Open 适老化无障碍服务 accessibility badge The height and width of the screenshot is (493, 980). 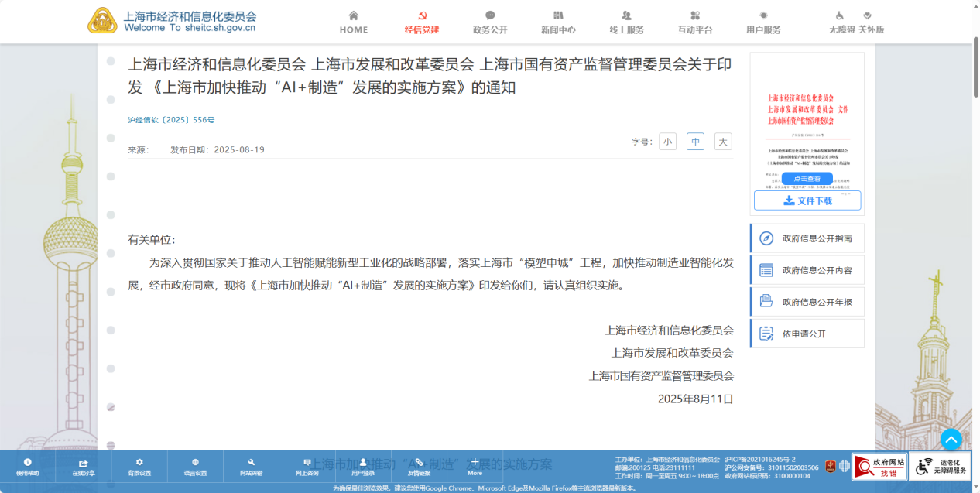pos(941,467)
